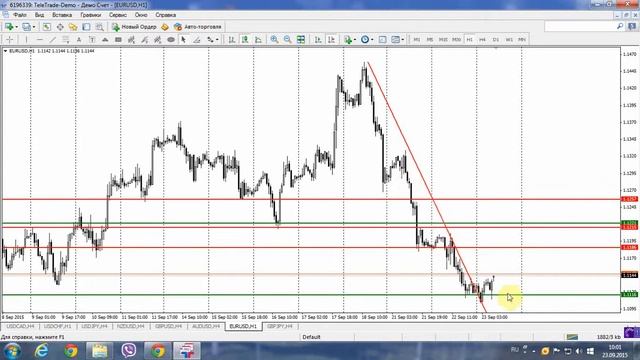Zoom out on the chart
Screen dimensions: 640x360
287,40
